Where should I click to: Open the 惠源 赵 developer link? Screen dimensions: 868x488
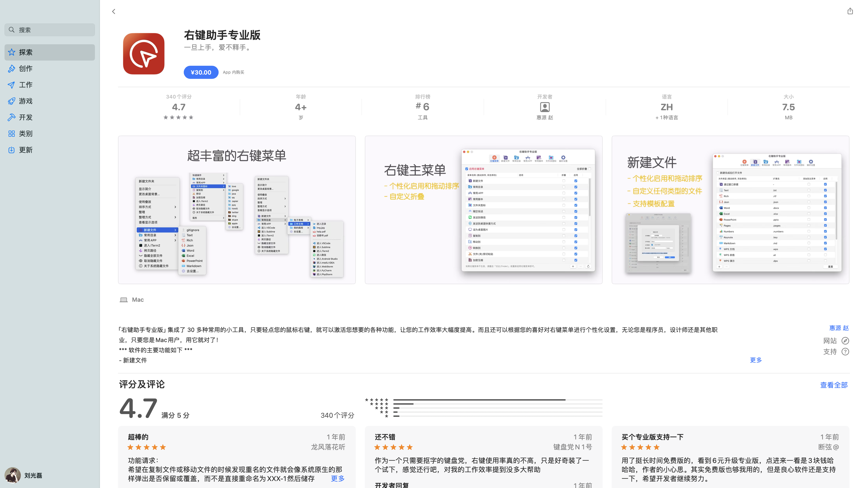point(839,328)
